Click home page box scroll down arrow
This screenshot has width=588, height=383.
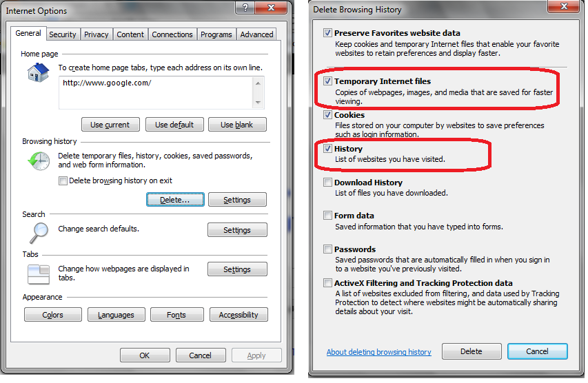tap(258, 102)
